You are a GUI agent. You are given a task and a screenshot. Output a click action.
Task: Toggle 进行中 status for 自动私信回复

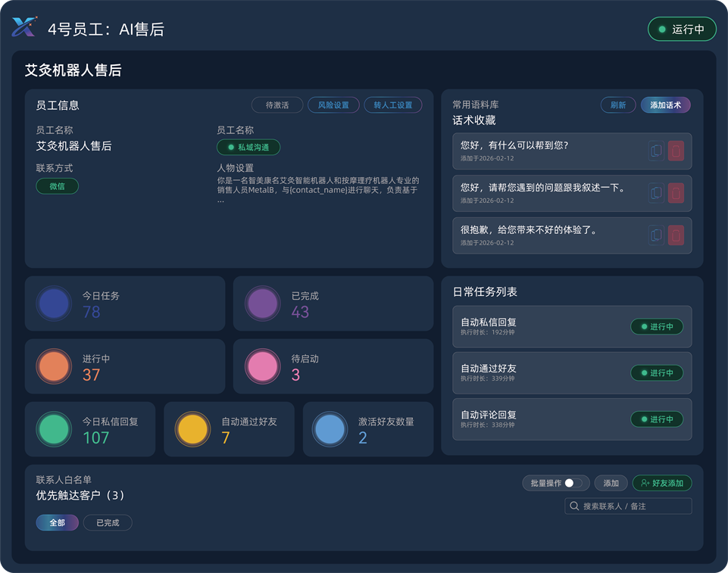point(657,327)
